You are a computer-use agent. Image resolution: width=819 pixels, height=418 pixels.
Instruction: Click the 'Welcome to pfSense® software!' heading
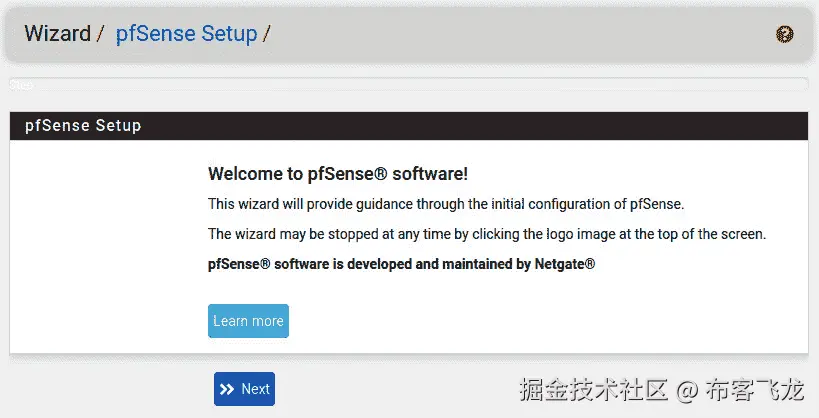[338, 173]
